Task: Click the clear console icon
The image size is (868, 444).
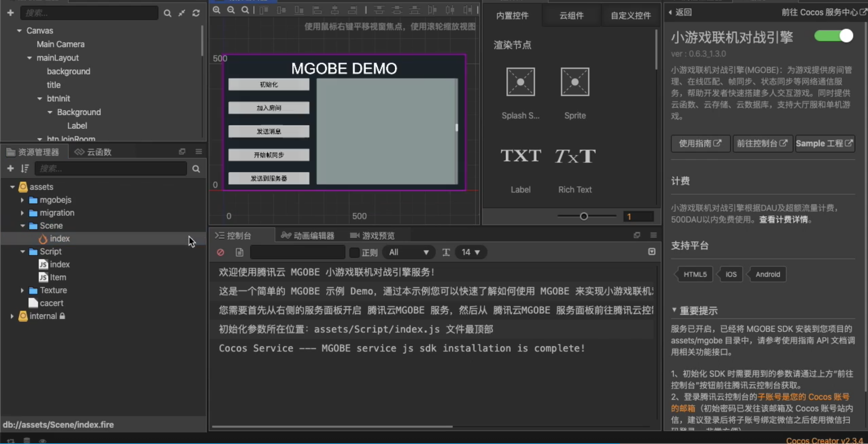Action: (220, 252)
